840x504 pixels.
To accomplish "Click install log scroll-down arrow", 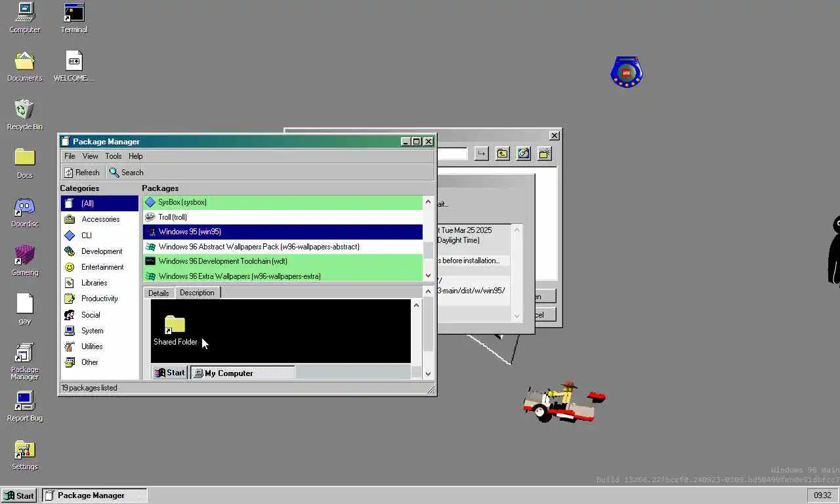I will tap(516, 316).
